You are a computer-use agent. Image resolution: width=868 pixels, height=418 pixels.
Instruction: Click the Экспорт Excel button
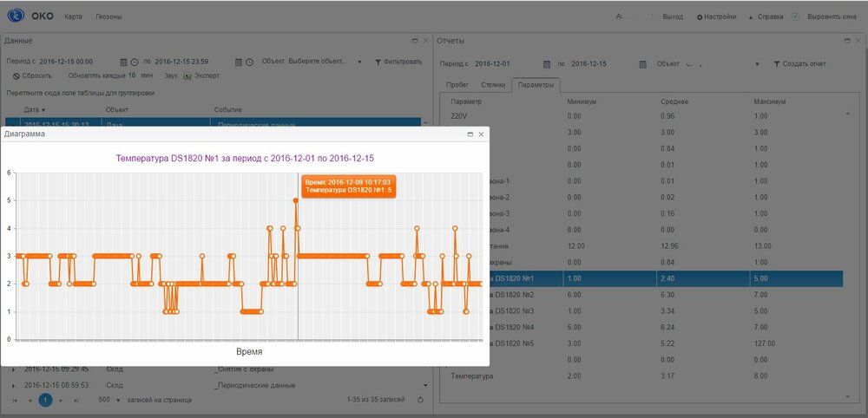[x=201, y=75]
